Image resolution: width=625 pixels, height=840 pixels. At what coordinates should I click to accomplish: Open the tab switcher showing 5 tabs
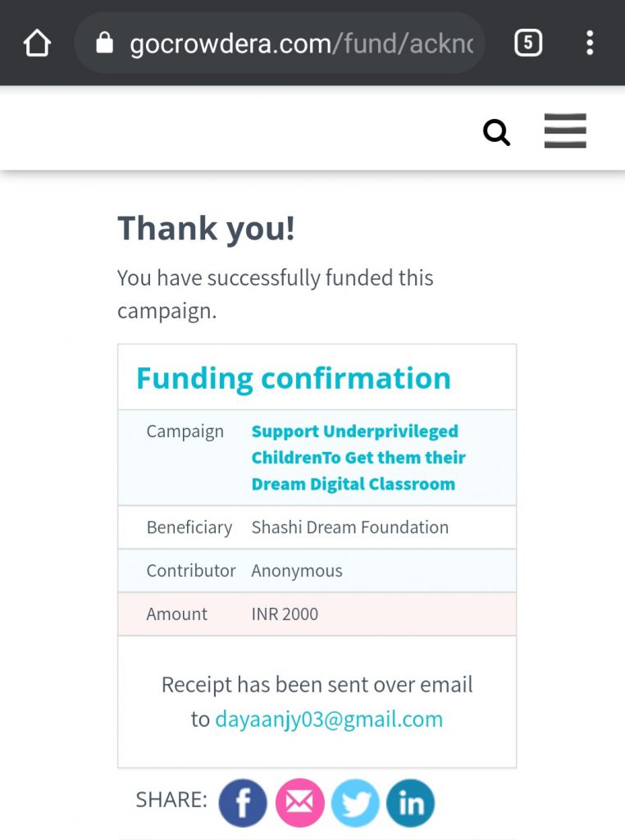coord(528,43)
